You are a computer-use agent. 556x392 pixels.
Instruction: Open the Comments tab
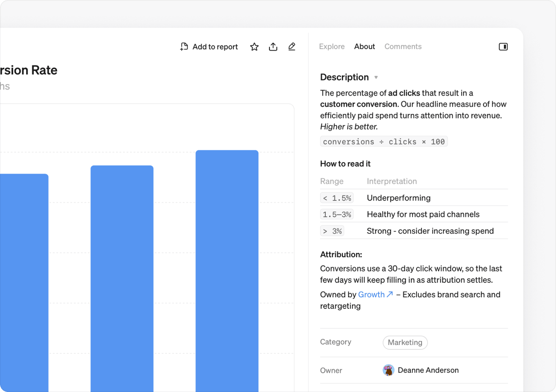pyautogui.click(x=403, y=47)
